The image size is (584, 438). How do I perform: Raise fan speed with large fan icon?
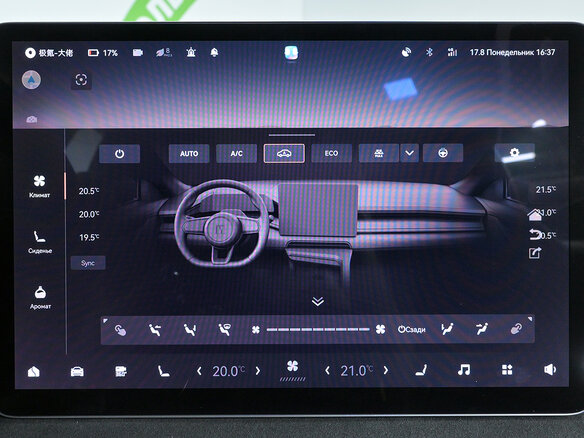pos(380,329)
